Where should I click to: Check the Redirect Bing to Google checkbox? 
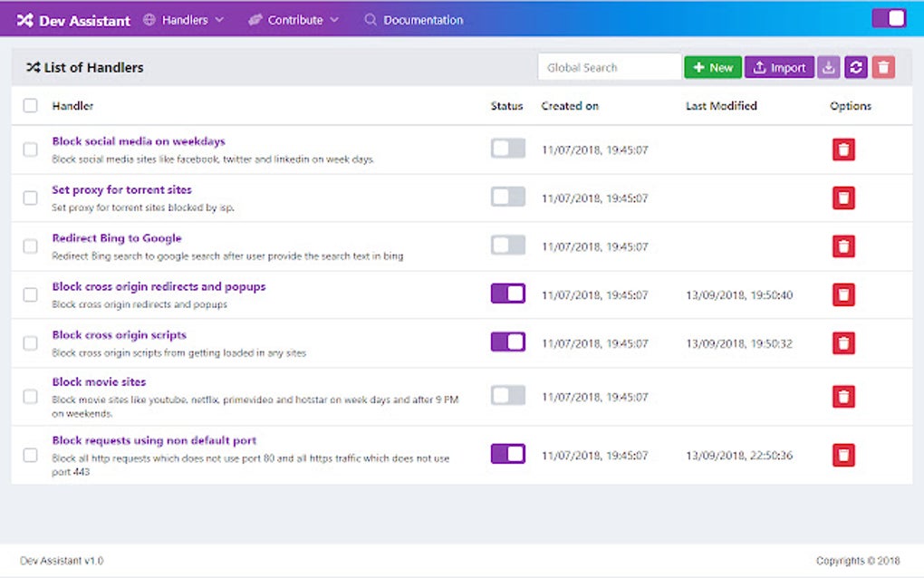coord(30,246)
